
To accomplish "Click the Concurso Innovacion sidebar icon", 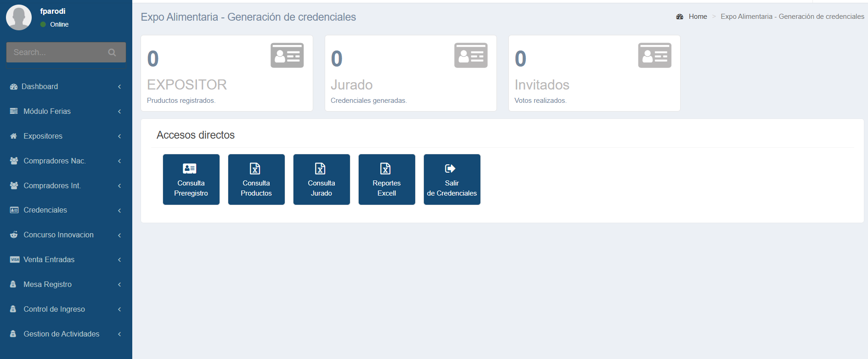I will click(14, 235).
